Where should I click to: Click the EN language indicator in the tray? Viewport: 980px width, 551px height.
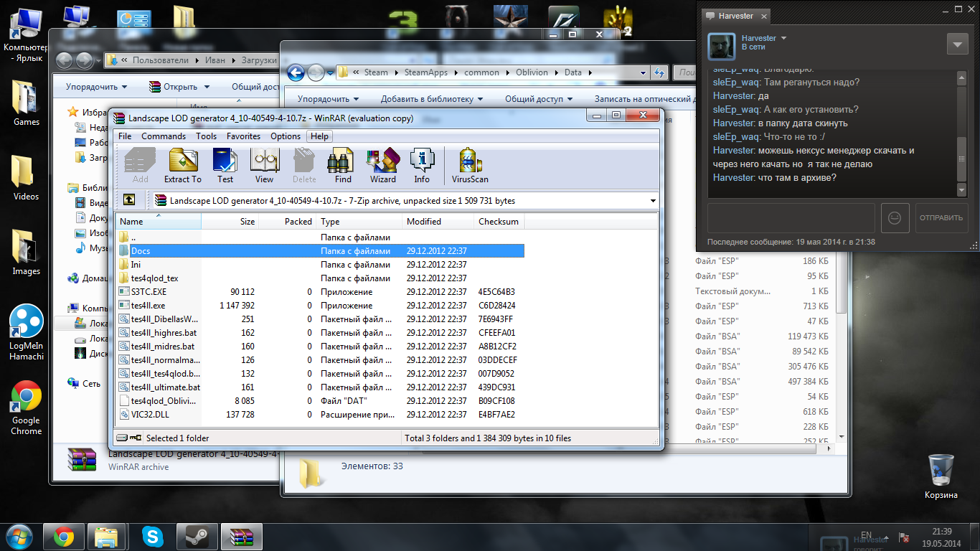point(866,536)
